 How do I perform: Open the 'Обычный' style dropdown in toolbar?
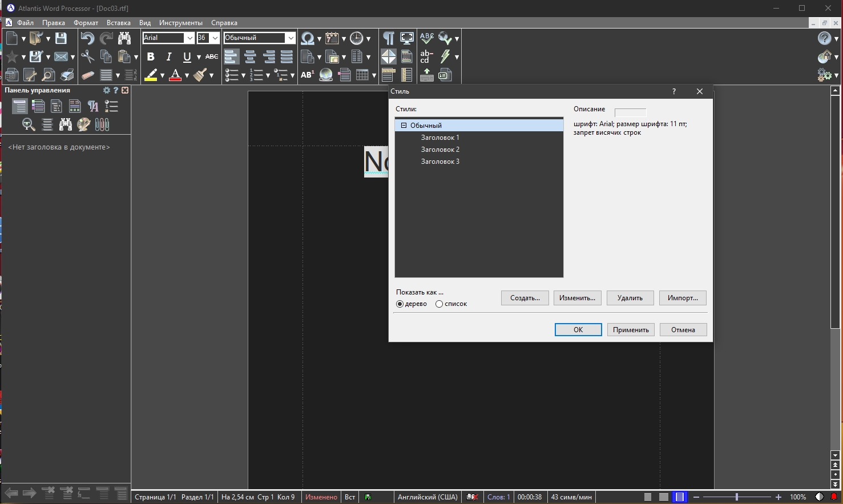291,38
